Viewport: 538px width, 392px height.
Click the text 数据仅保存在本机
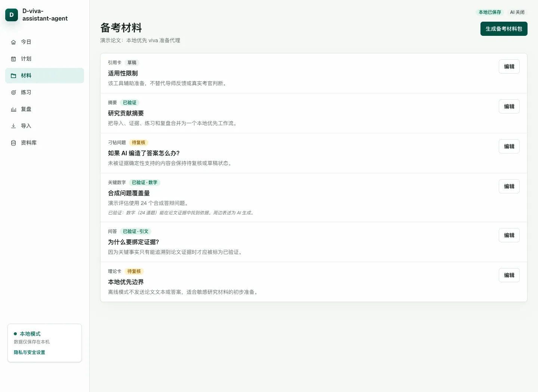coord(32,342)
